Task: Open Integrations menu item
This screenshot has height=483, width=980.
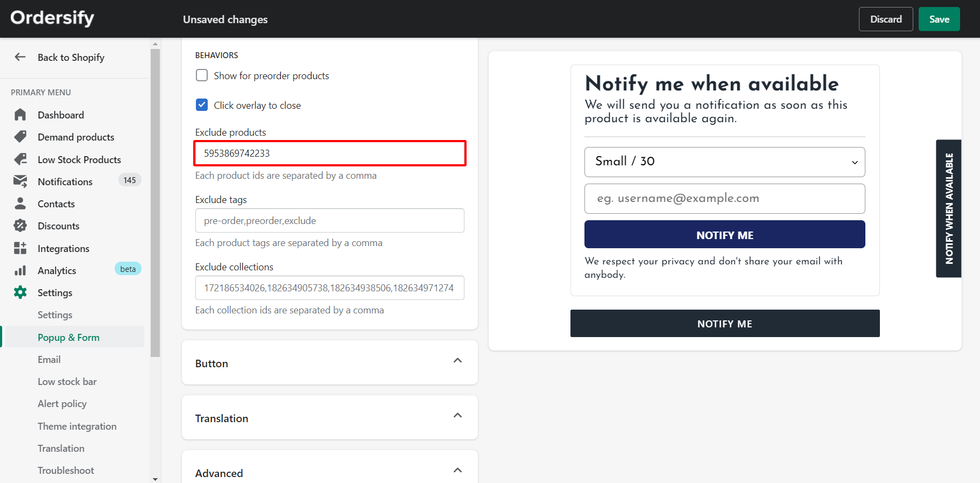Action: (x=64, y=248)
